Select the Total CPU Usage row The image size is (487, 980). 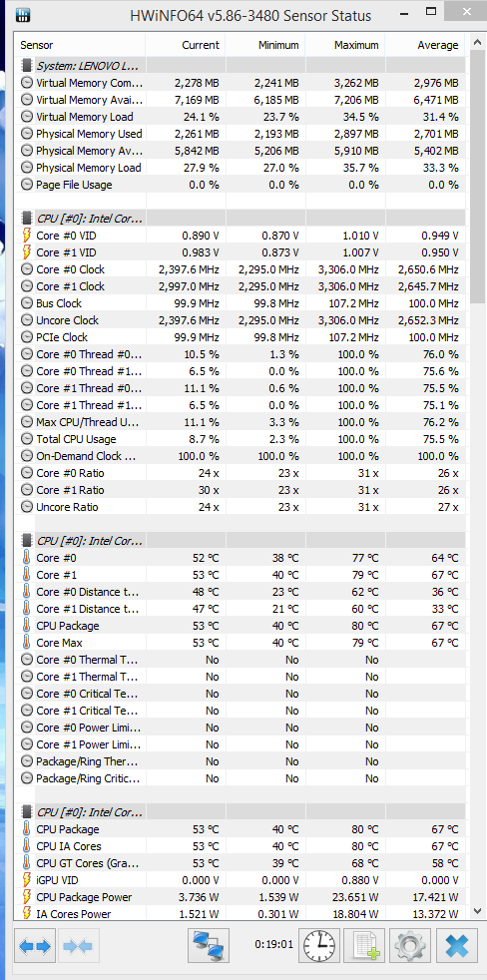pos(241,439)
